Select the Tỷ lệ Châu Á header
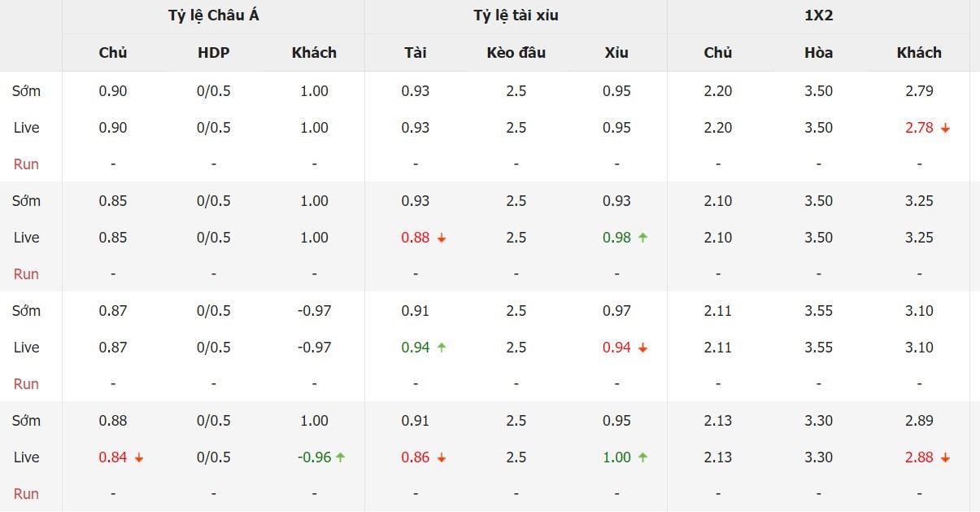Viewport: 980px width, 512px height. pyautogui.click(x=213, y=16)
